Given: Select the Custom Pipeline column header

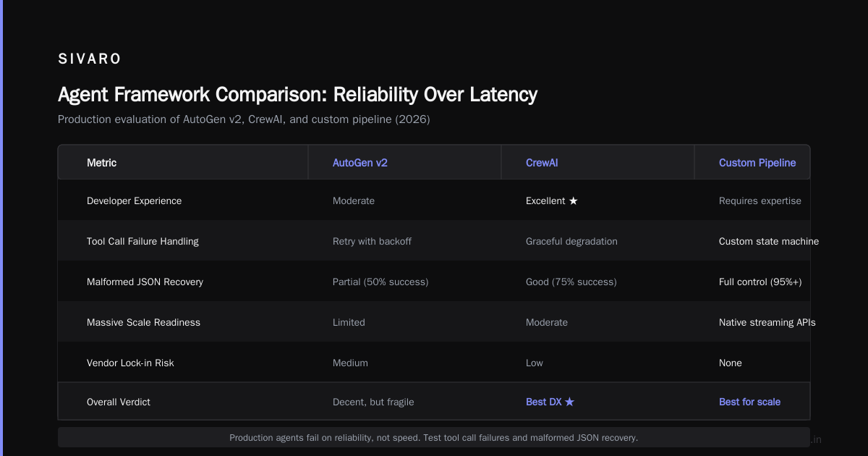Looking at the screenshot, I should [757, 163].
